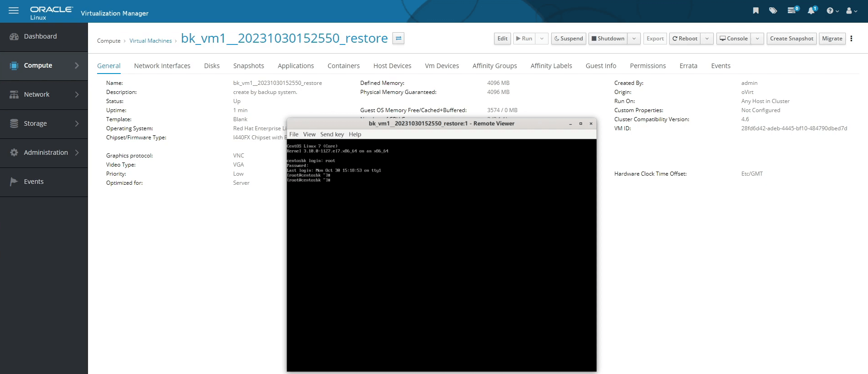The width and height of the screenshot is (868, 374).
Task: Click the Reboot button
Action: (685, 39)
